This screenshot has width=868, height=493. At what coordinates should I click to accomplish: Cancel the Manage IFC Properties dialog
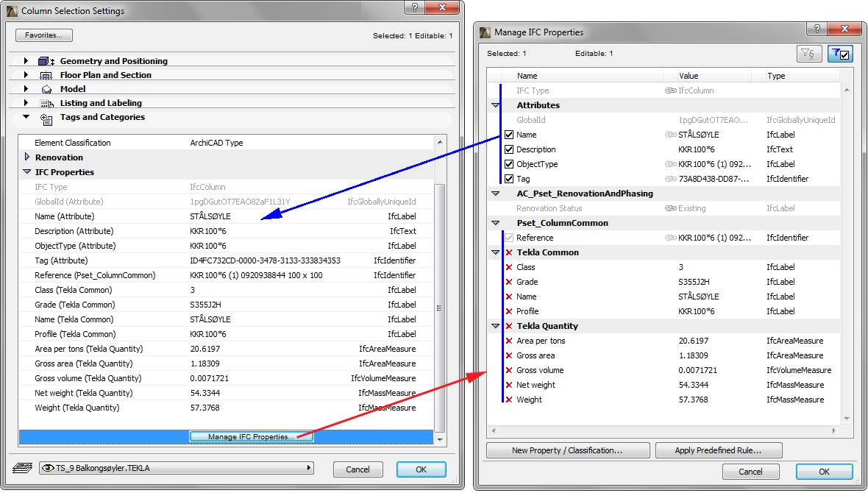[750, 472]
